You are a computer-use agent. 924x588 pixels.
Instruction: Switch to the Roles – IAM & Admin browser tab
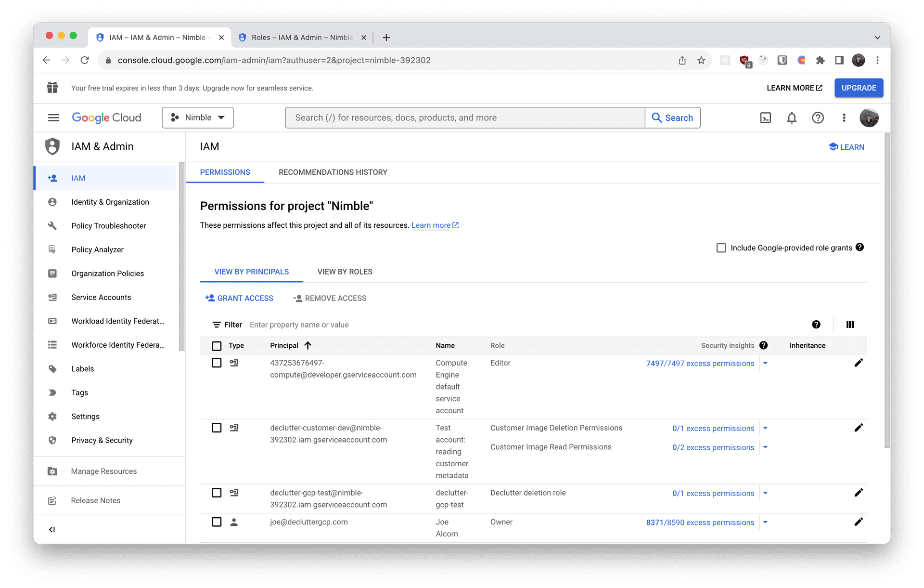pos(302,38)
